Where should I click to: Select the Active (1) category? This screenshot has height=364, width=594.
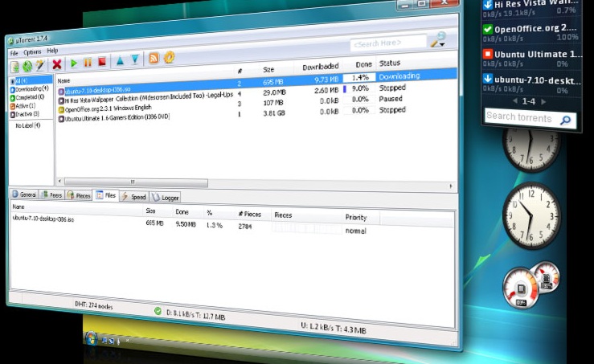coord(23,106)
